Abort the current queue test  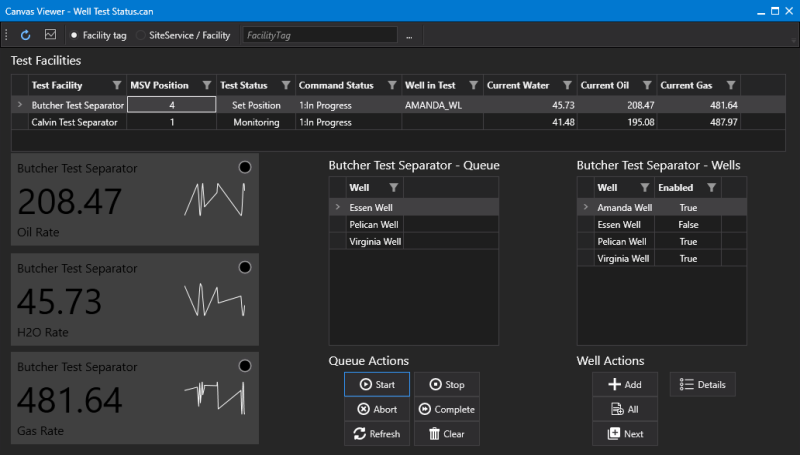[377, 409]
